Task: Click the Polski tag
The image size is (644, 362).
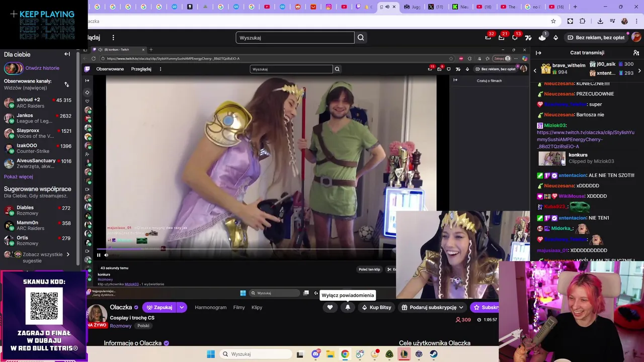Action: coord(143,326)
